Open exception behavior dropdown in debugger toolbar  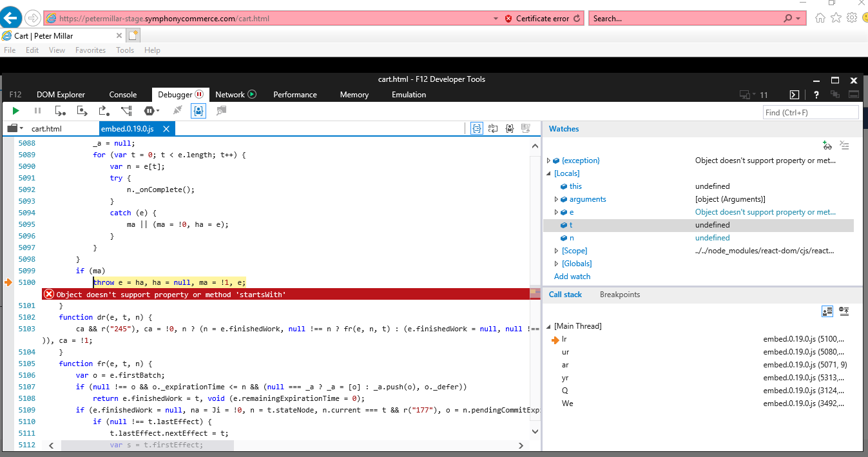[152, 111]
